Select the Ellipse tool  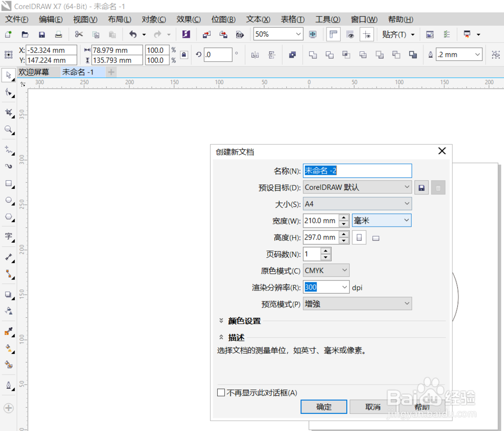tap(9, 200)
